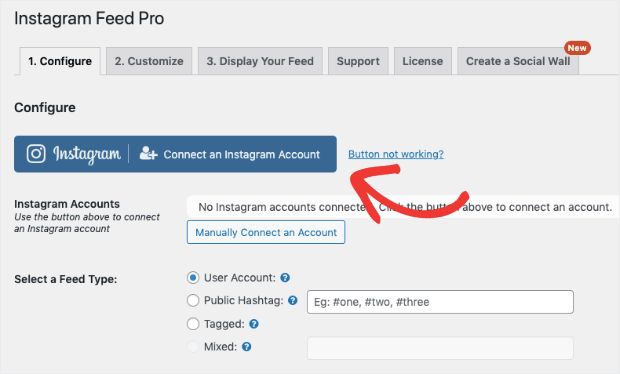Switch to the License tab
The width and height of the screenshot is (620, 374).
point(423,61)
